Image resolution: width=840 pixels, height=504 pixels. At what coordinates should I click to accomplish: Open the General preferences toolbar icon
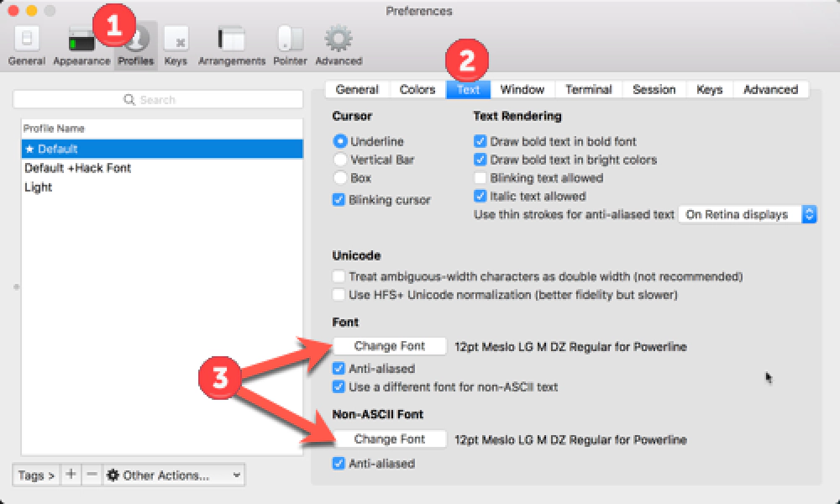[x=27, y=45]
